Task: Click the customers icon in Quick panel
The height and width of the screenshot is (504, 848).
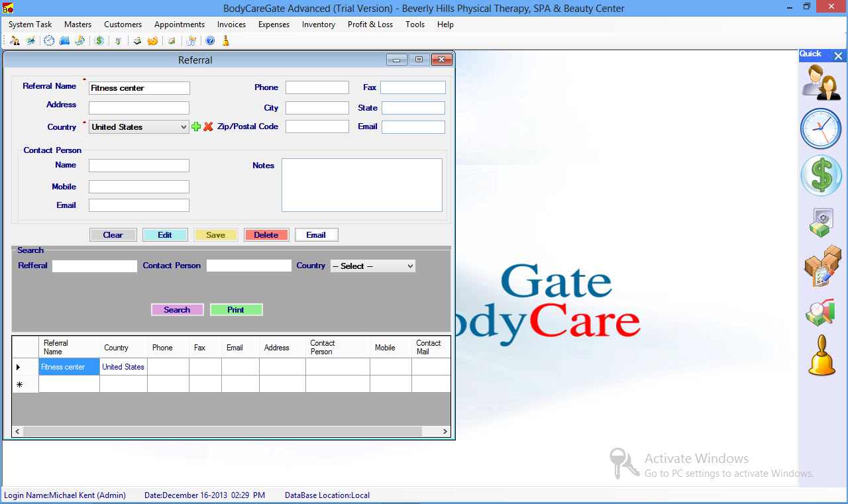Action: tap(821, 83)
